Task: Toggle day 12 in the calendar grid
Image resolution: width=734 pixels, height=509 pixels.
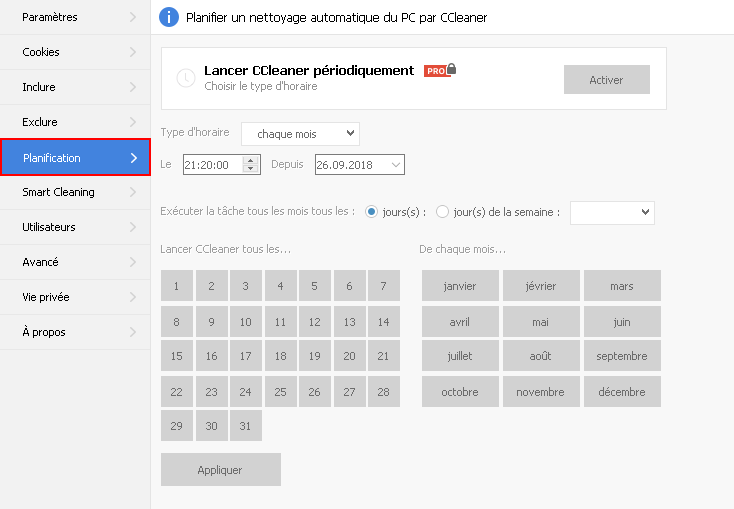Action: pos(315,322)
